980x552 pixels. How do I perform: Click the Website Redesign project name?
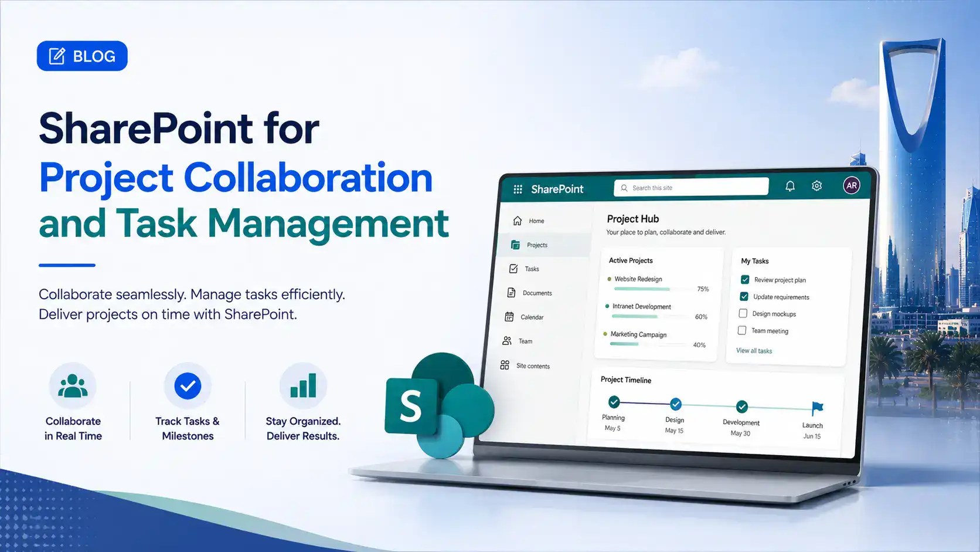[x=638, y=279]
